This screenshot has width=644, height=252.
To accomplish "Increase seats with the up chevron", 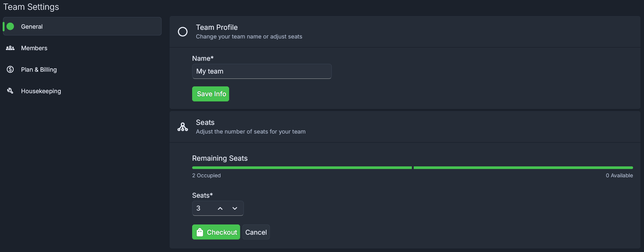I will point(220,208).
